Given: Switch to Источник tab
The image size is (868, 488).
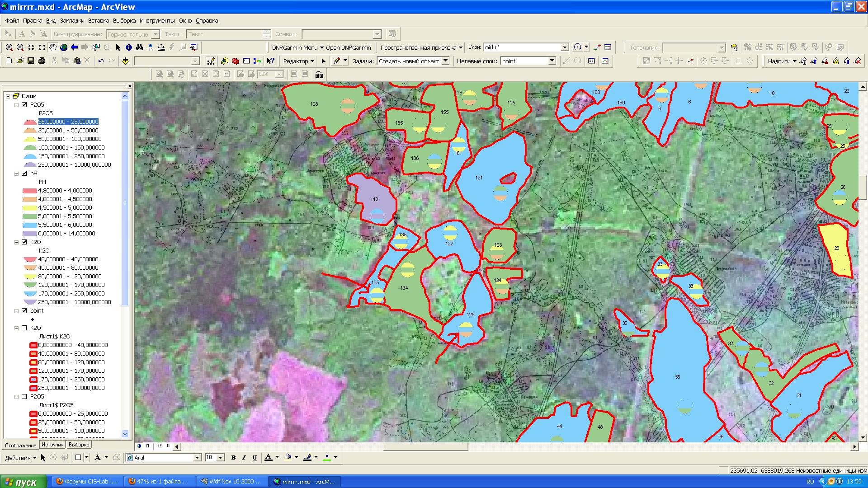Looking at the screenshot, I should pyautogui.click(x=52, y=445).
